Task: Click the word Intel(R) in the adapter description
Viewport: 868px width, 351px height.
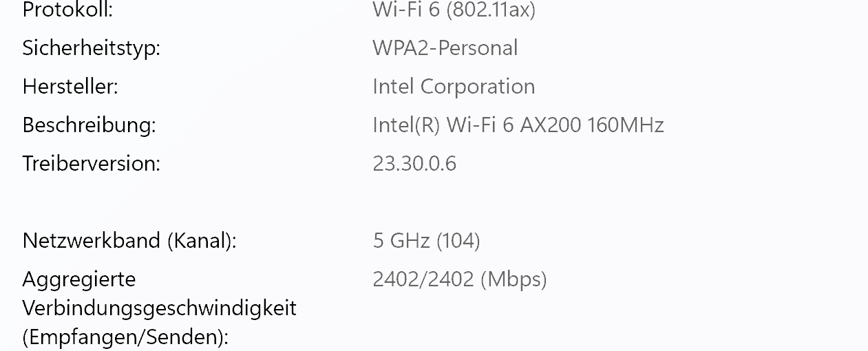Action: [406, 125]
